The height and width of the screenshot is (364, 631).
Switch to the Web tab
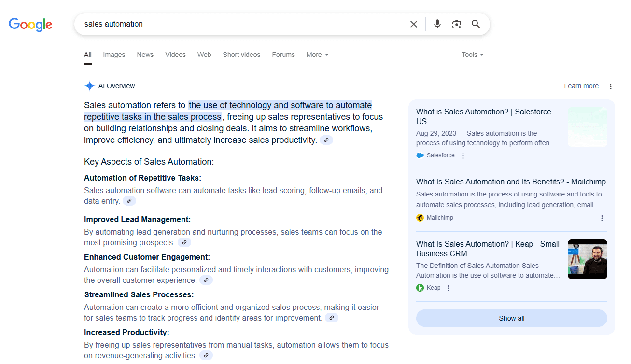(x=204, y=55)
